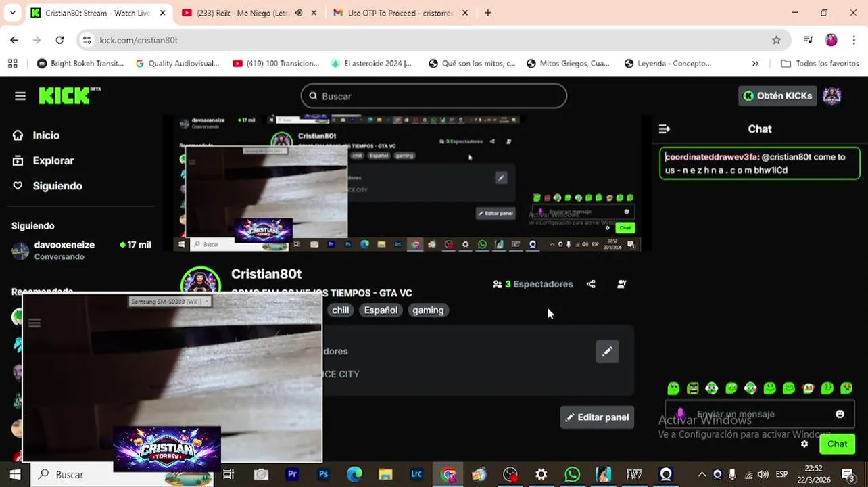Open El asteroide 2024 bookmark

tap(371, 63)
